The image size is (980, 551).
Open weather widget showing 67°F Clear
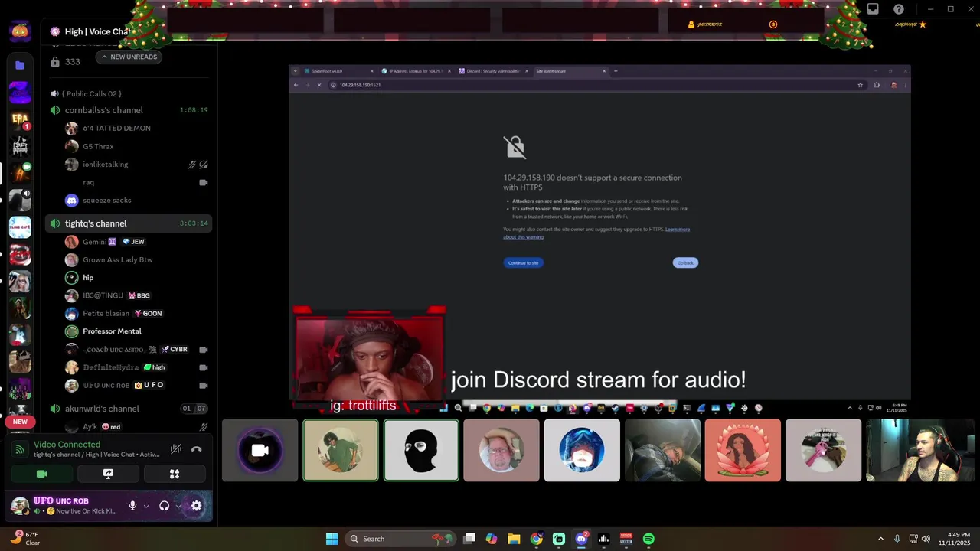[24, 539]
